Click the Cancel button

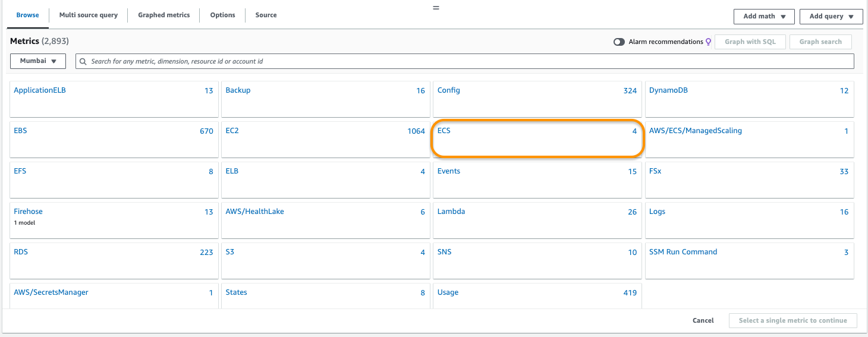click(703, 320)
